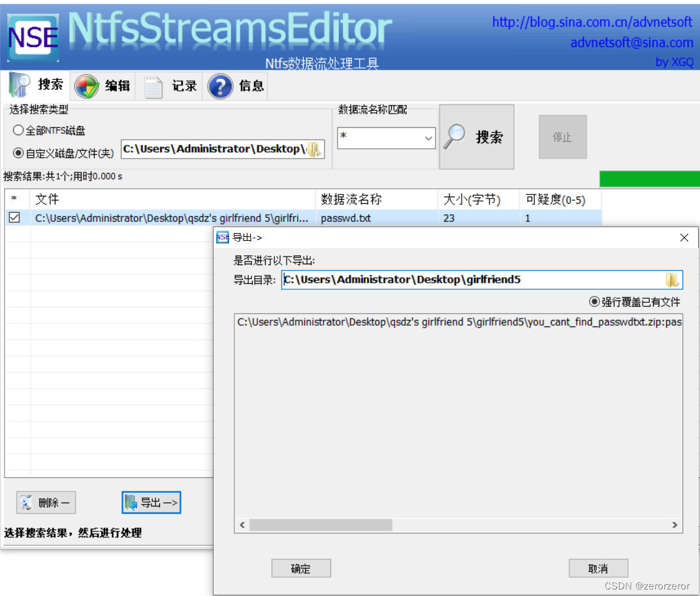Click the export list scroll left arrow
Viewport: 700px width, 596px height.
tap(242, 525)
